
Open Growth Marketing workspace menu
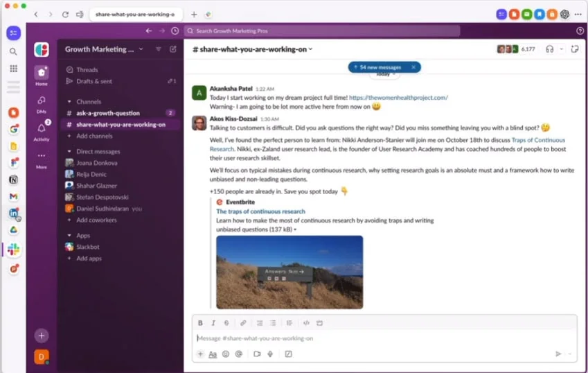tap(104, 49)
